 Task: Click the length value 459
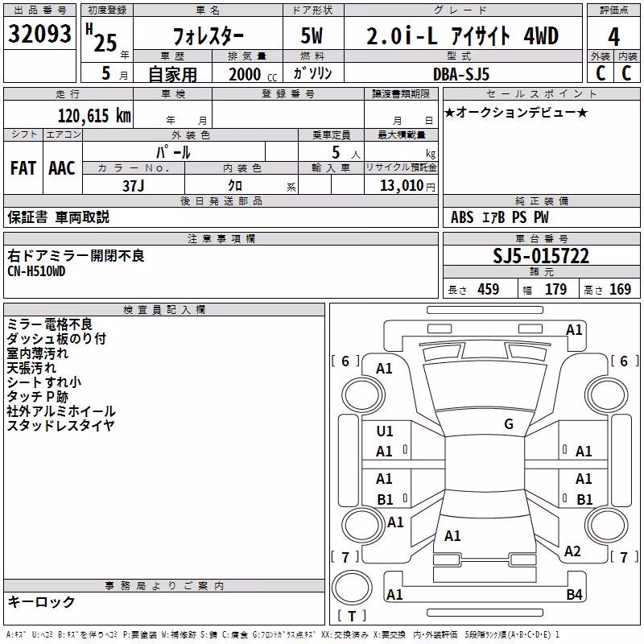[489, 289]
